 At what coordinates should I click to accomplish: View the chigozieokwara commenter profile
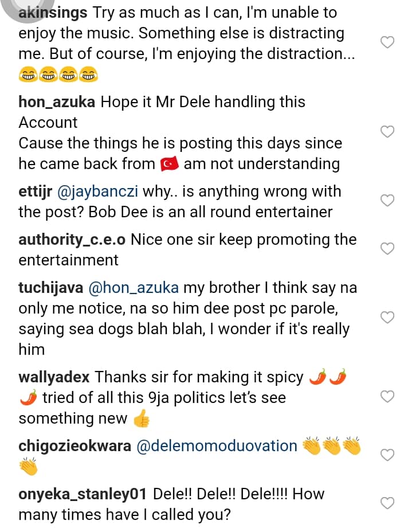point(74,446)
